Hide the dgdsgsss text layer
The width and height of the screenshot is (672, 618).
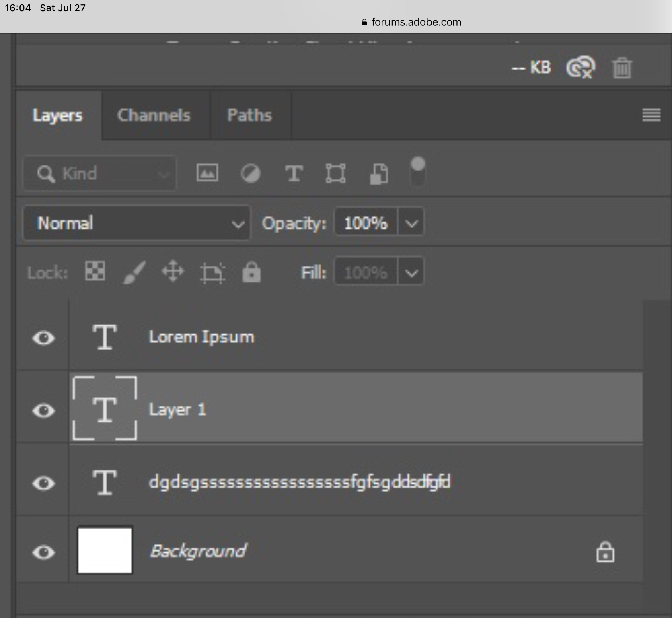(43, 483)
